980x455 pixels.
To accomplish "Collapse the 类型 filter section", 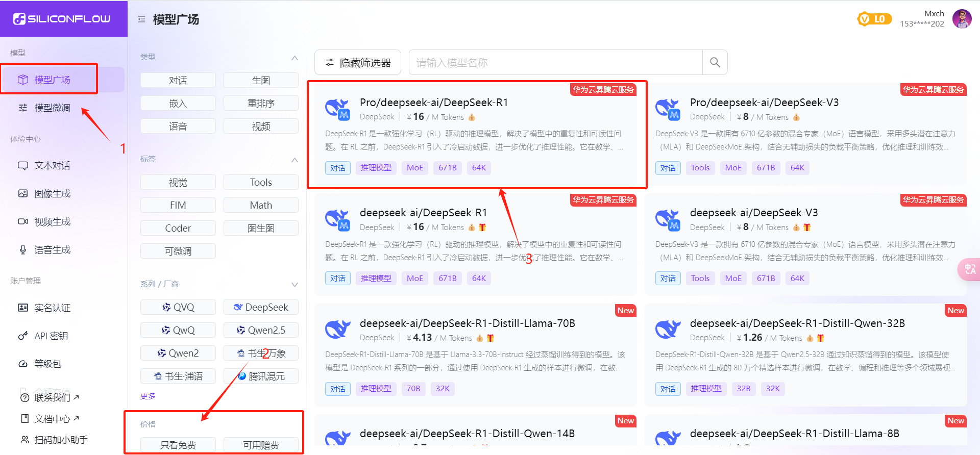I will [x=295, y=58].
